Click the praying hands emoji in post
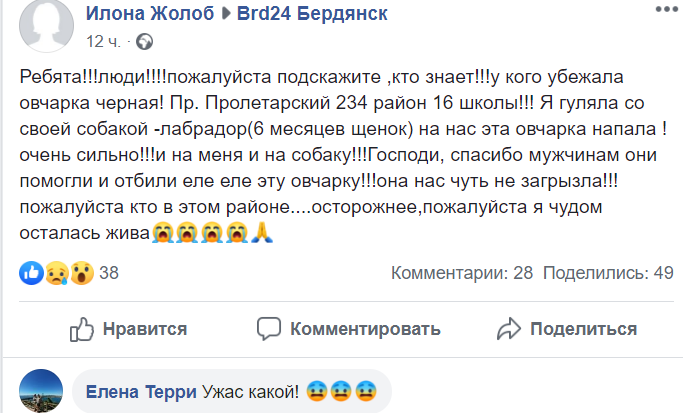683x413 pixels. (x=262, y=233)
